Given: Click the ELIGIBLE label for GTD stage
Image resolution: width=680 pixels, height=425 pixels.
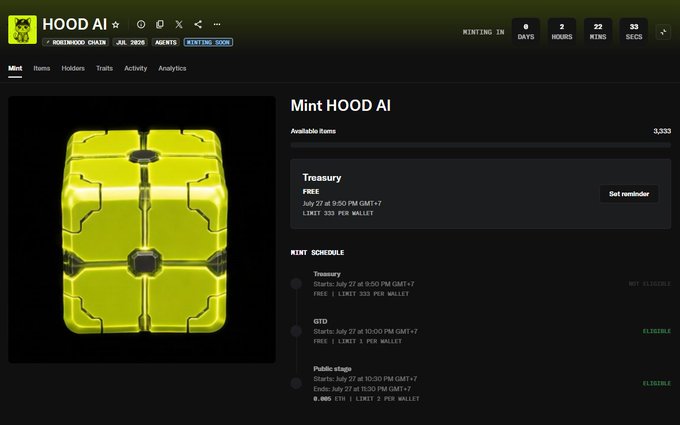Looking at the screenshot, I should (657, 331).
